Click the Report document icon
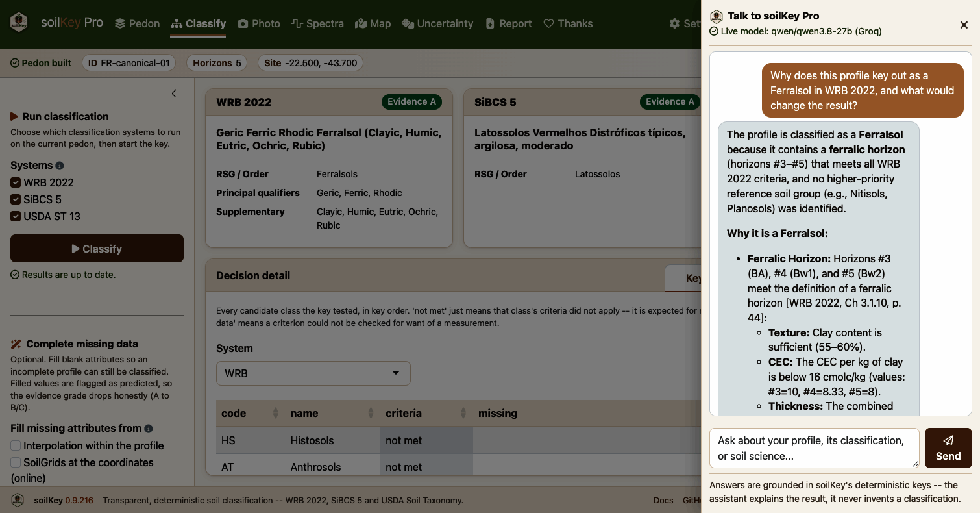The image size is (980, 513). [491, 23]
